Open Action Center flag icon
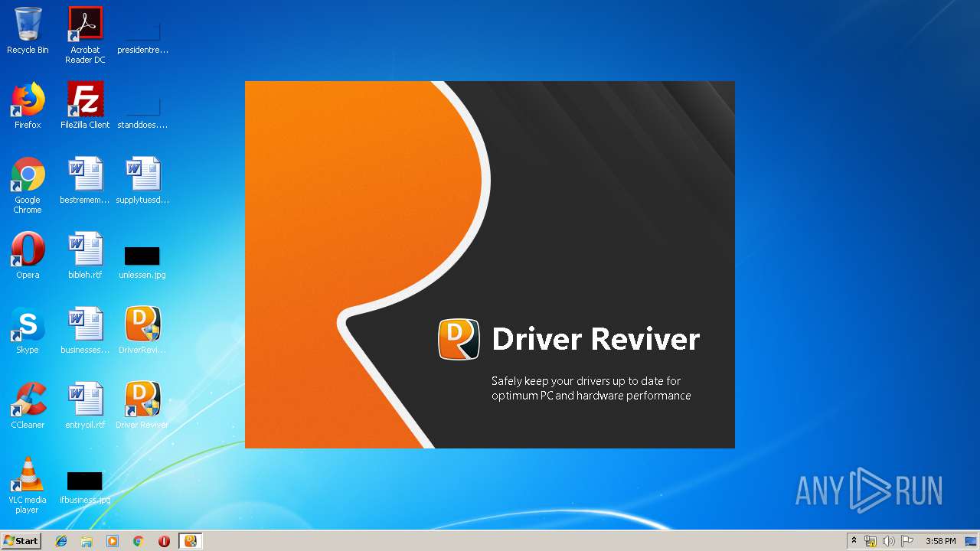980x551 pixels. (x=907, y=541)
